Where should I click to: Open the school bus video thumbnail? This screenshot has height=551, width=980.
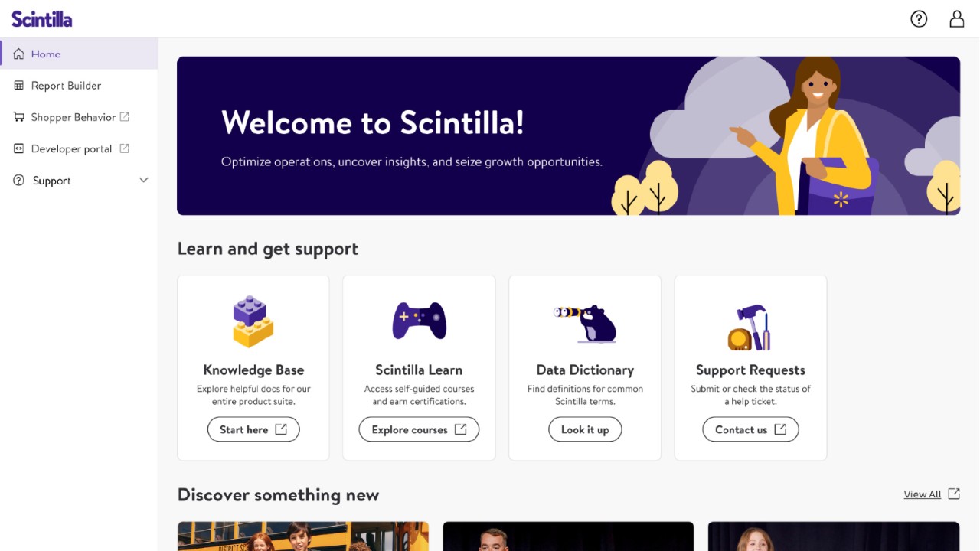pyautogui.click(x=303, y=536)
